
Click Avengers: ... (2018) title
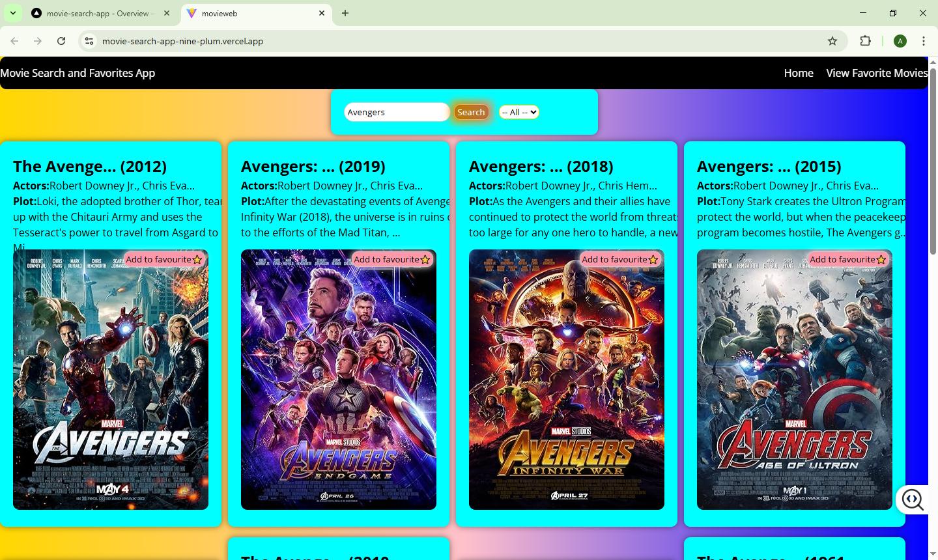click(x=541, y=166)
